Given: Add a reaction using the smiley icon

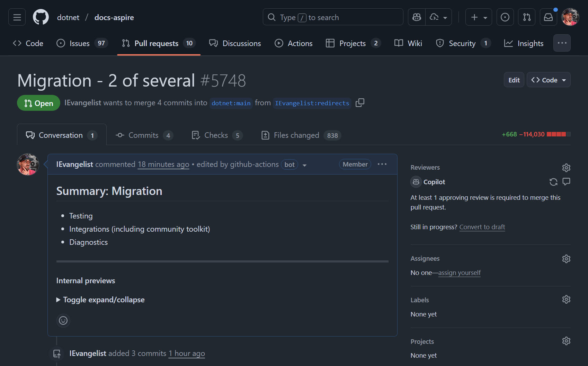Looking at the screenshot, I should (63, 320).
